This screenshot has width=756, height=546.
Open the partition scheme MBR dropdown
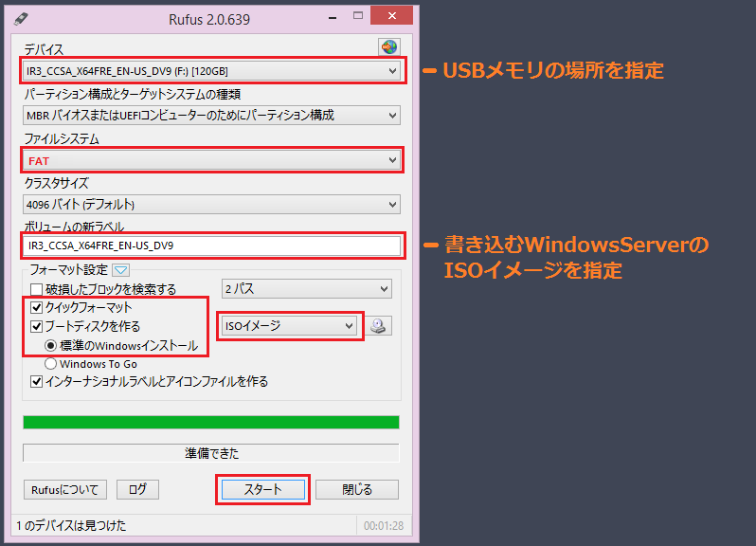(x=211, y=116)
